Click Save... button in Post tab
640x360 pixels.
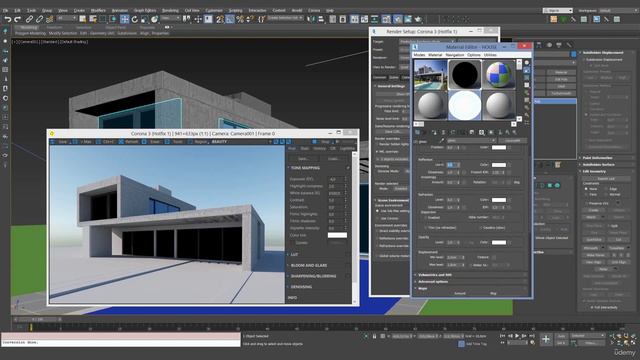(304, 158)
